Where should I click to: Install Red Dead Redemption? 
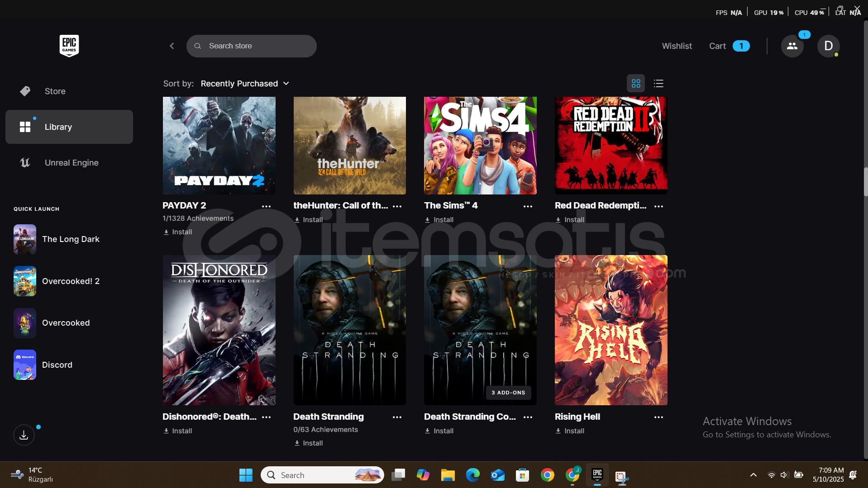pyautogui.click(x=570, y=220)
